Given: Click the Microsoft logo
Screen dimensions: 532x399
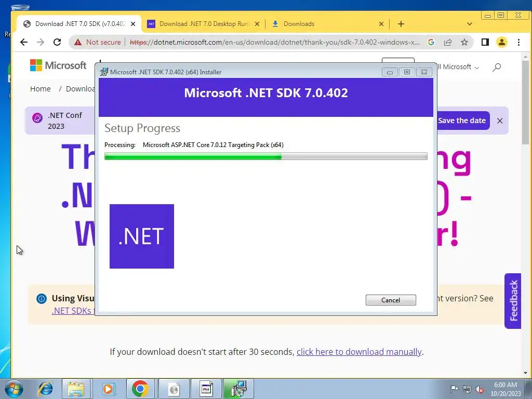Looking at the screenshot, I should (58, 65).
